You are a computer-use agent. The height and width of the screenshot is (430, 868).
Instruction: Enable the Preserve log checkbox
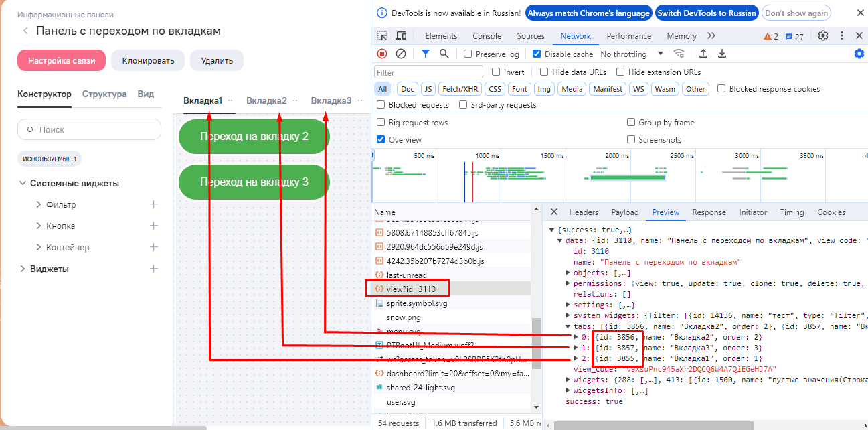click(468, 54)
